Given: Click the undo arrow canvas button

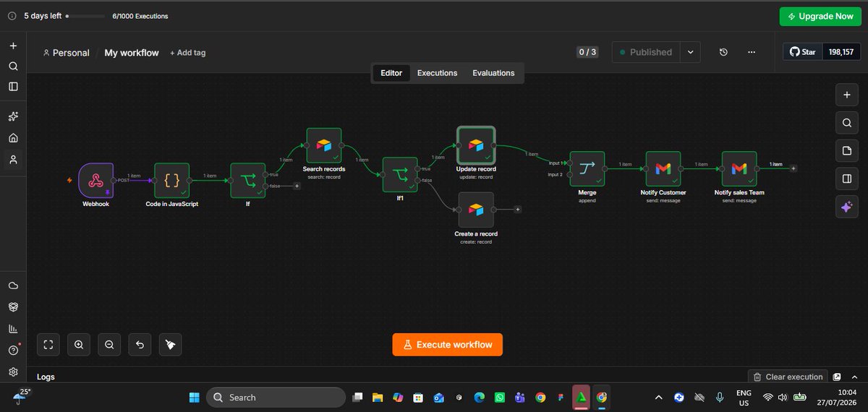Looking at the screenshot, I should (140, 345).
